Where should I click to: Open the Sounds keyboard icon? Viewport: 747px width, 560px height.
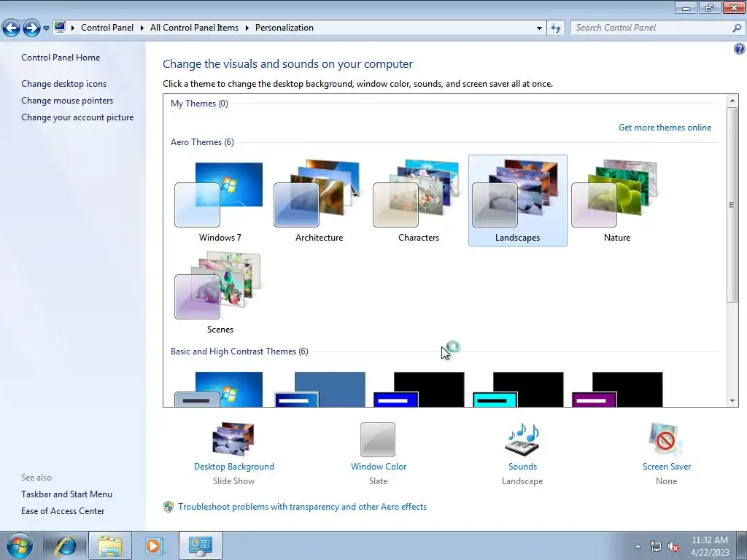522,439
